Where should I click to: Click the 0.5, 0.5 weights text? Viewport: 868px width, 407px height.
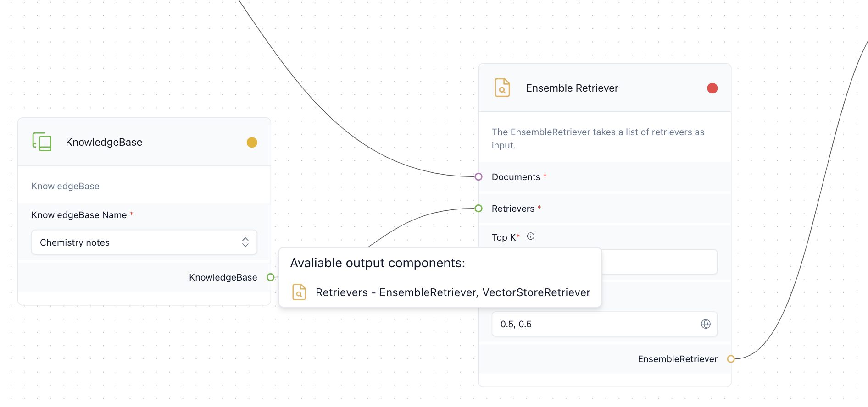[x=516, y=324]
